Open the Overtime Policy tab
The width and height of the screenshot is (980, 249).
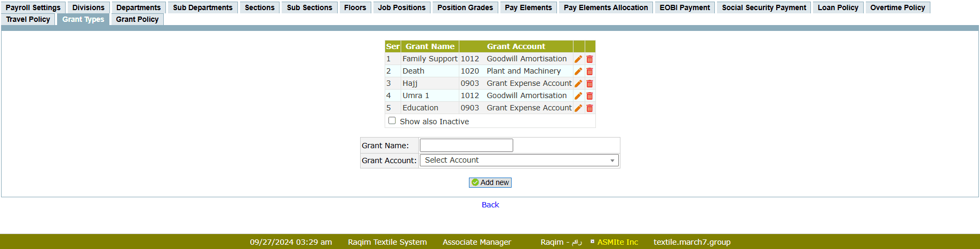click(897, 8)
